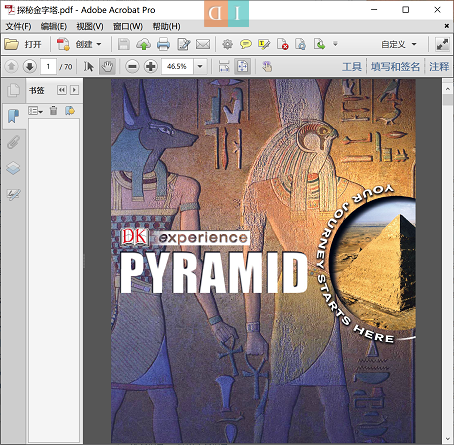Go to the previous page arrow
The height and width of the screenshot is (445, 454).
point(11,66)
